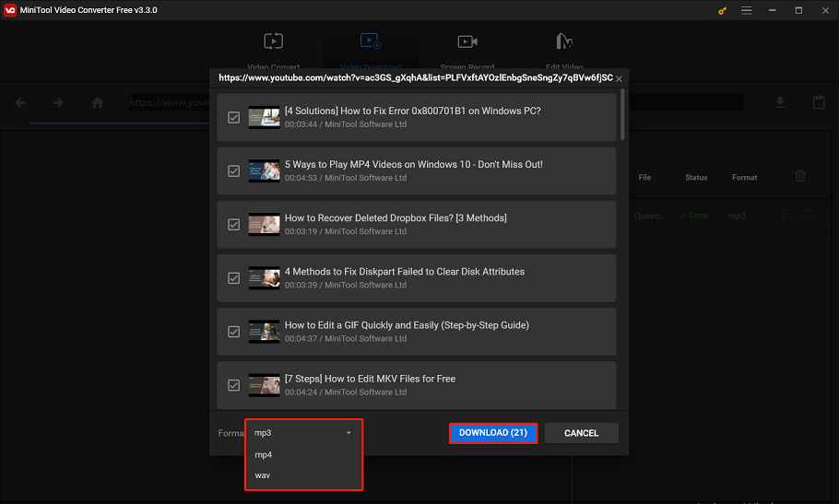
Task: Click the DOWNLOAD (21) button
Action: 493,433
